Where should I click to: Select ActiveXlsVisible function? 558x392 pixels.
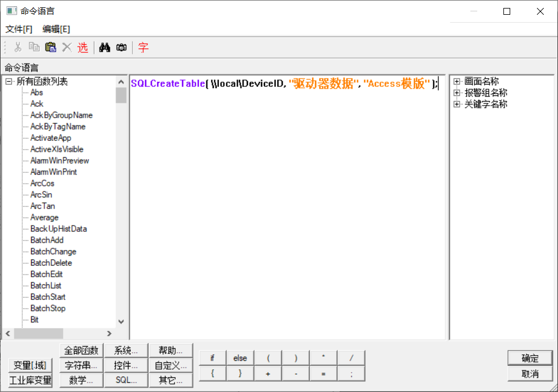57,149
